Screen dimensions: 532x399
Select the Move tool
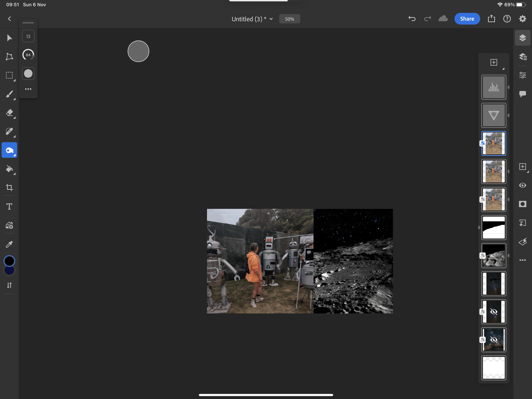pyautogui.click(x=9, y=38)
